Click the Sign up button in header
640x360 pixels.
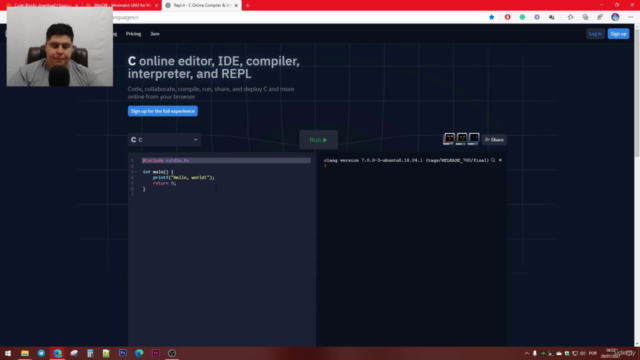(x=618, y=34)
